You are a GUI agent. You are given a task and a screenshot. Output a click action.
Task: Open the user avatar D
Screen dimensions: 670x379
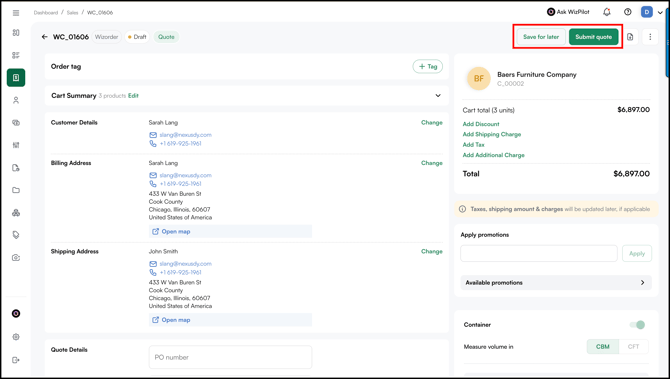point(647,12)
